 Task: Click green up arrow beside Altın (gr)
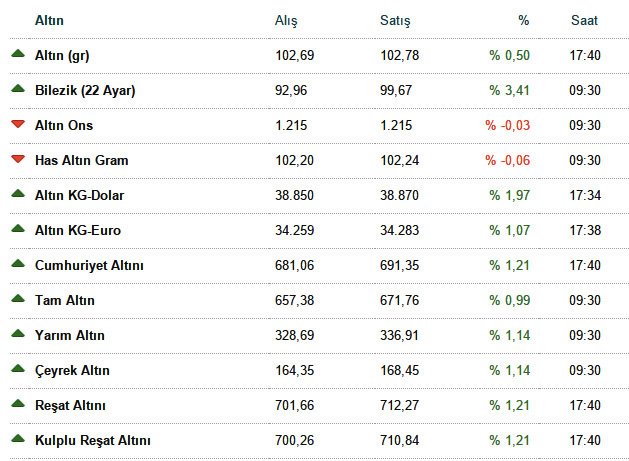click(17, 54)
